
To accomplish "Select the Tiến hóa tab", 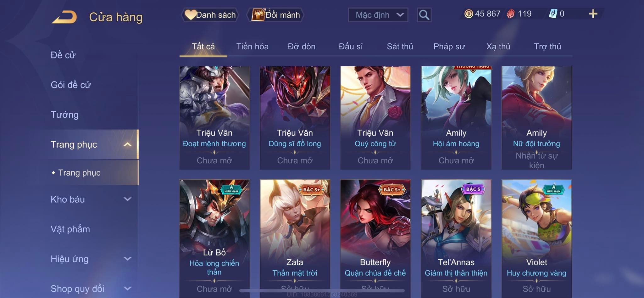I will [x=252, y=47].
